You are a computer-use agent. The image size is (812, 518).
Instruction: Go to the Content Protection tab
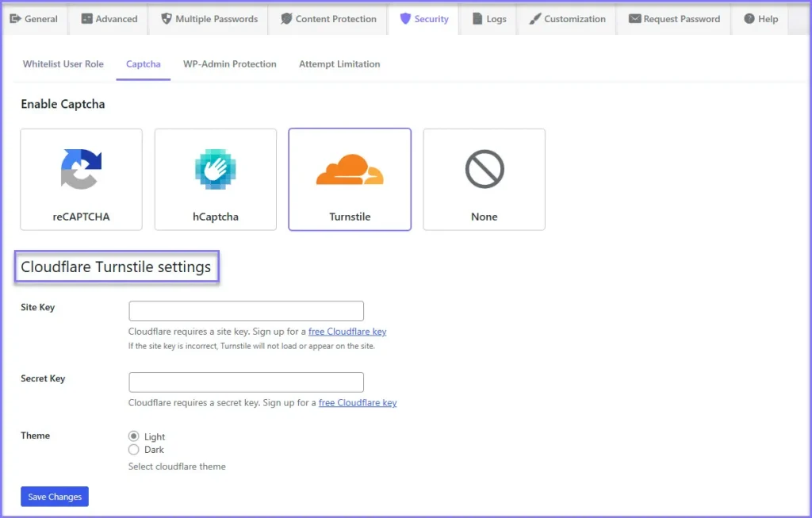(328, 19)
